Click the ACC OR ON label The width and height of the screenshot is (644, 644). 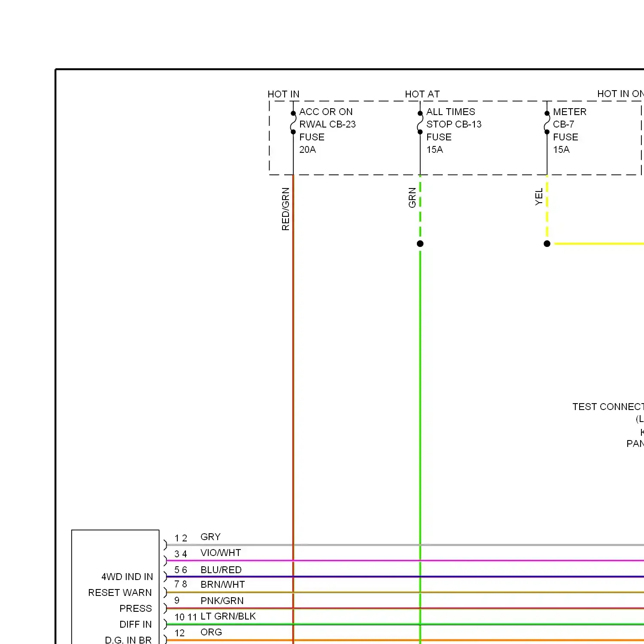coord(326,112)
